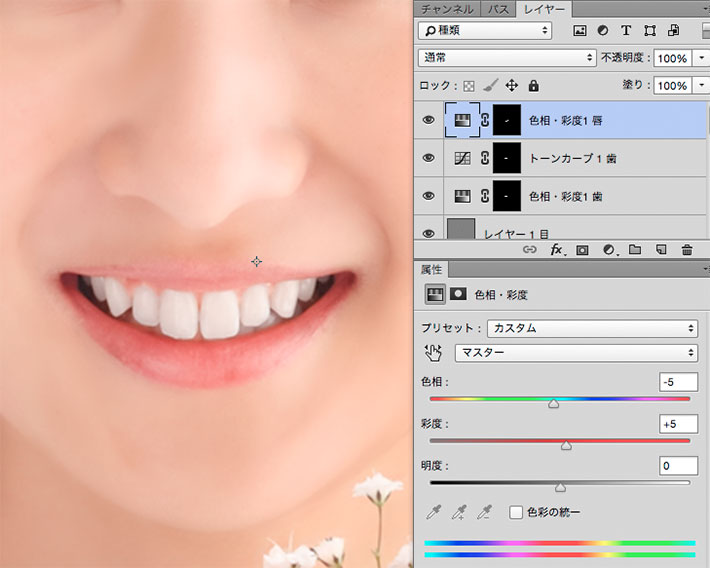The width and height of the screenshot is (710, 568).
Task: Switch to the チャンネル tab
Action: click(445, 8)
